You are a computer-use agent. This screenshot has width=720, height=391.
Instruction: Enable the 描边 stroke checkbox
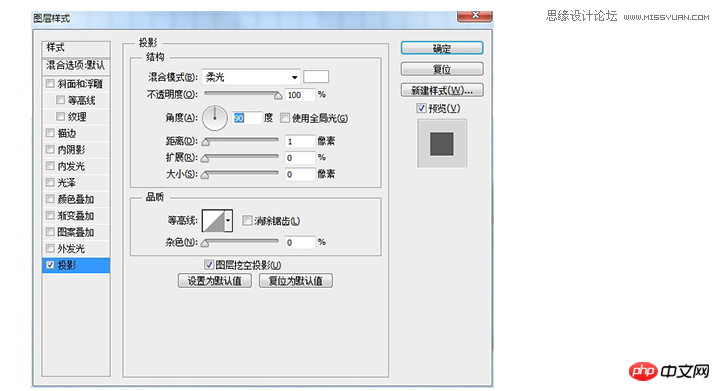pyautogui.click(x=50, y=133)
